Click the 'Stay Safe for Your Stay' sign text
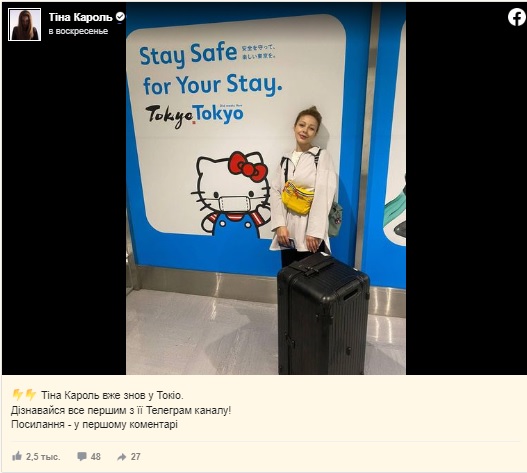This screenshot has height=473, width=527. pos(210,70)
